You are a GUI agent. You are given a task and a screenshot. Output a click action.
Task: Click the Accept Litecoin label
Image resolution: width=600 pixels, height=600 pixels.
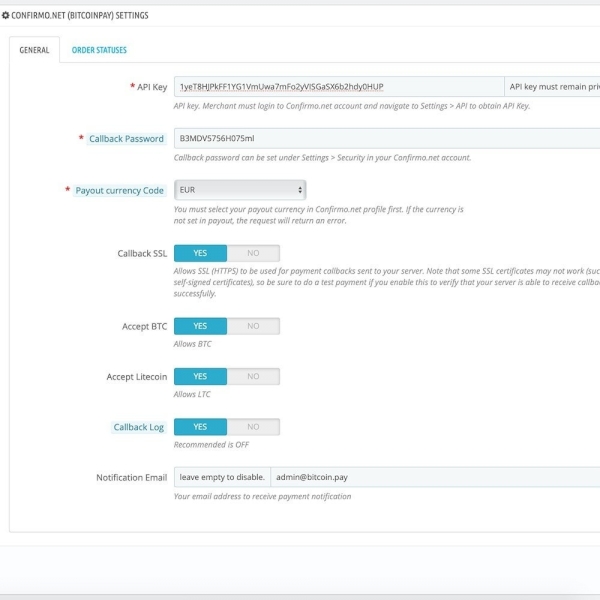pos(137,377)
